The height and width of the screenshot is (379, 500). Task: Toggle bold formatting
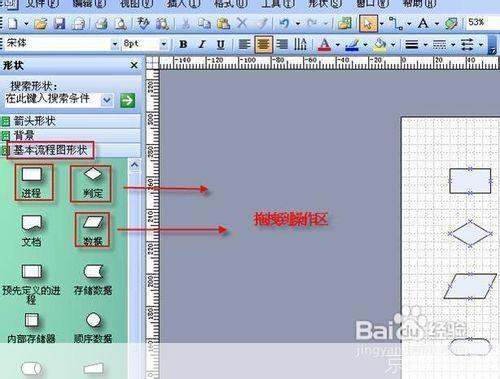click(x=183, y=44)
